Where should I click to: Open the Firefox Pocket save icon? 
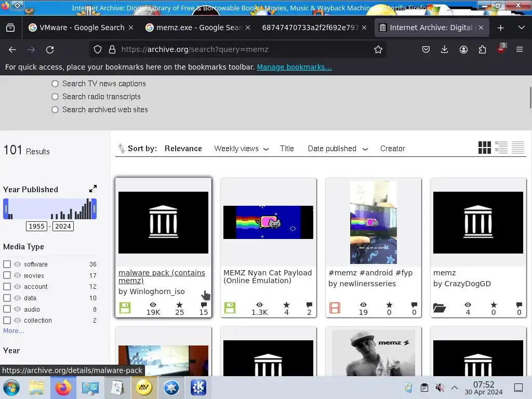pyautogui.click(x=426, y=49)
